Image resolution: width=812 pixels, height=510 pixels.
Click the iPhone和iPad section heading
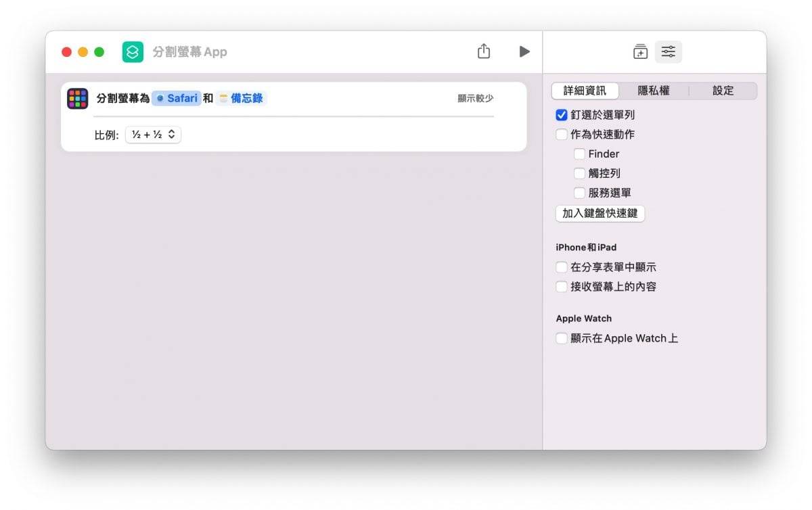tap(586, 248)
